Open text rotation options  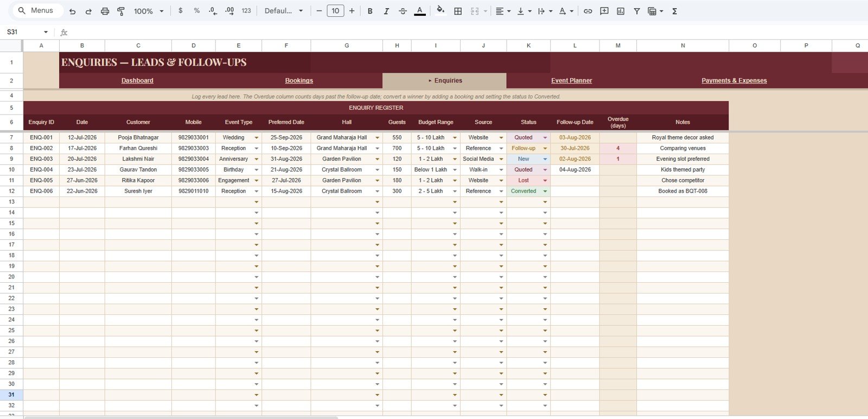pyautogui.click(x=566, y=11)
